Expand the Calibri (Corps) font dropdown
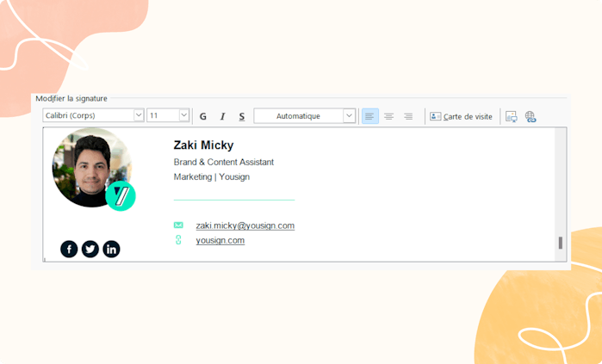The width and height of the screenshot is (602, 364). point(139,115)
